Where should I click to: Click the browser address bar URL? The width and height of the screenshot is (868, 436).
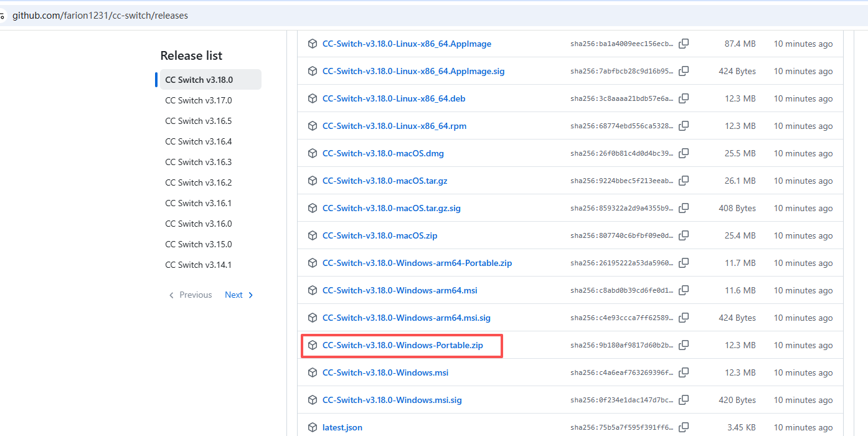point(100,16)
